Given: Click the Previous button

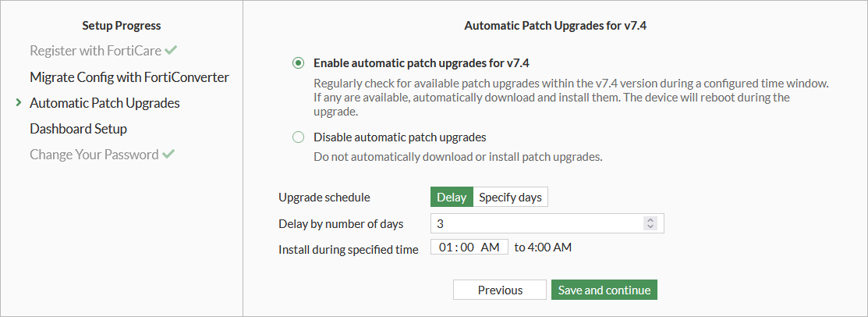Looking at the screenshot, I should point(500,290).
